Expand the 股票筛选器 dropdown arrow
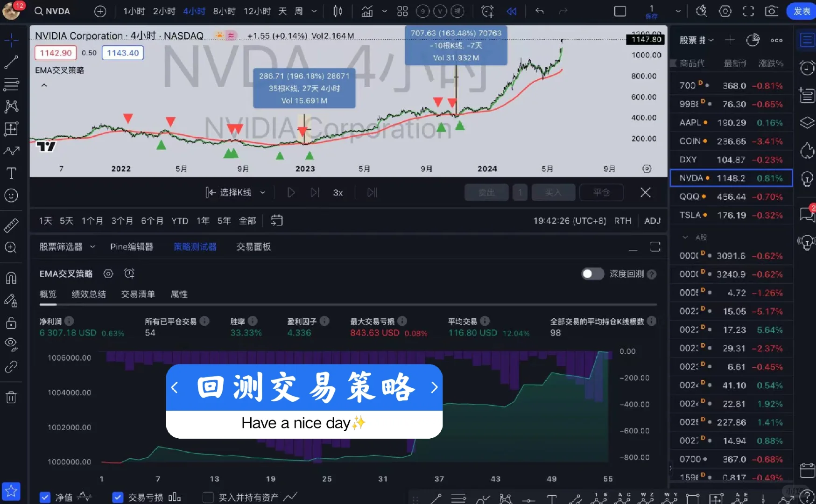This screenshot has height=504, width=816. (x=92, y=246)
